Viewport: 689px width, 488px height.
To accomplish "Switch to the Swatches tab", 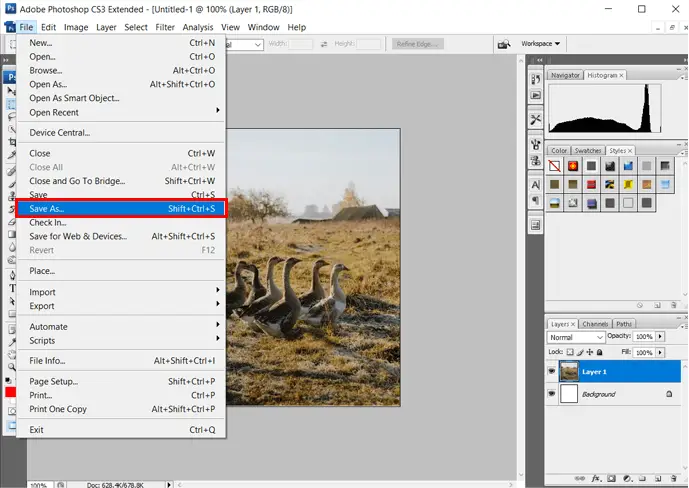I will [587, 150].
